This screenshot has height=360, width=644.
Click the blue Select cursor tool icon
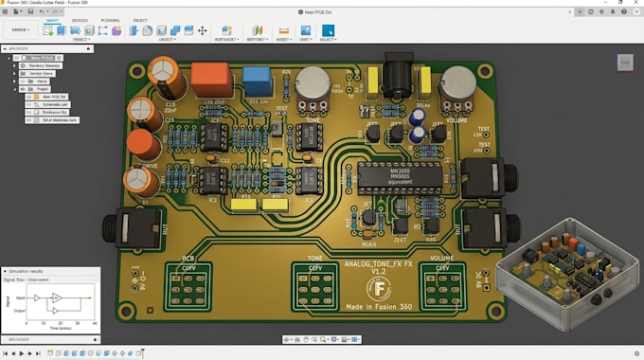tap(328, 30)
